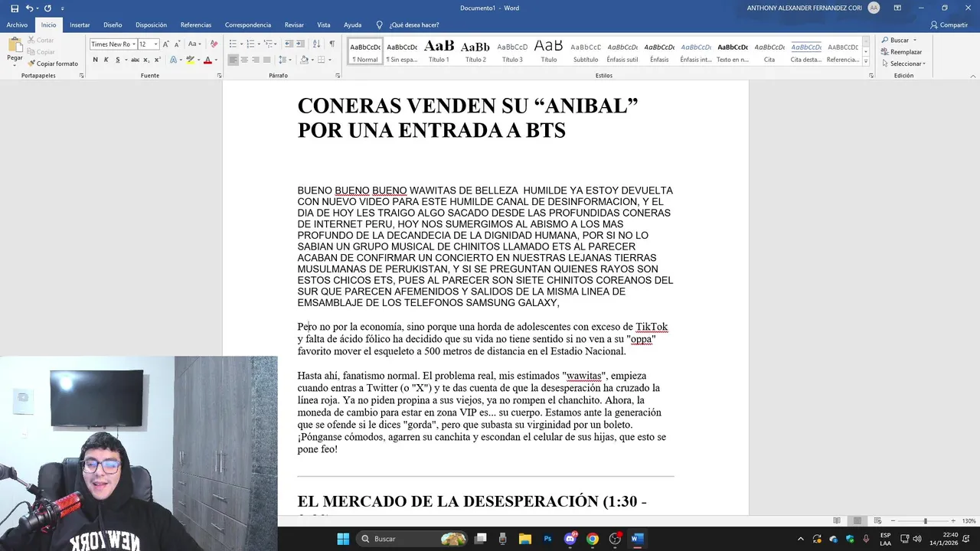Image resolution: width=980 pixels, height=551 pixels.
Task: Switch to the Diseño tab
Action: (x=113, y=25)
